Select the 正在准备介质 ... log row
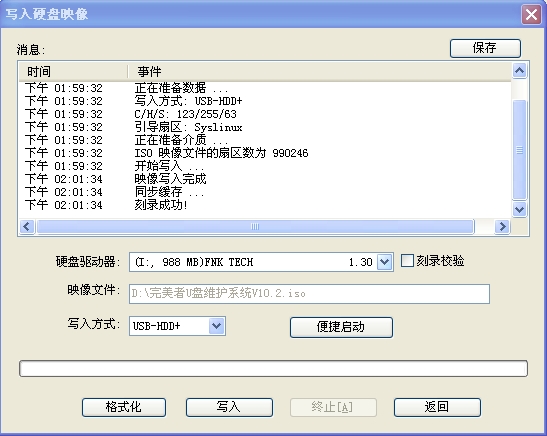 [265, 140]
